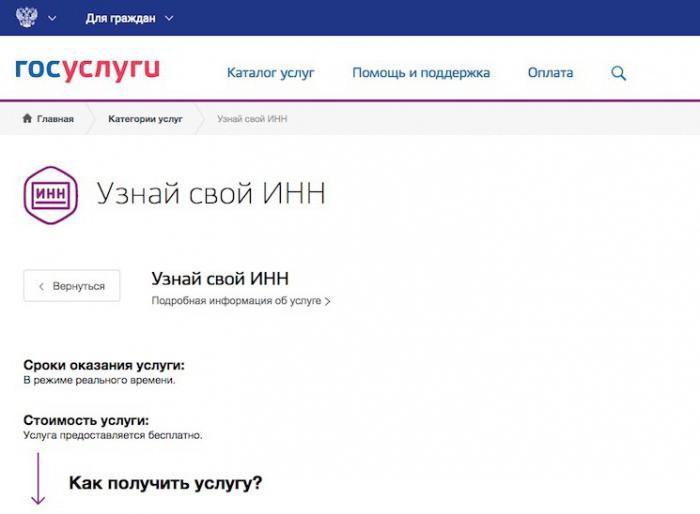Click the home icon in breadcrumbs

point(27,119)
